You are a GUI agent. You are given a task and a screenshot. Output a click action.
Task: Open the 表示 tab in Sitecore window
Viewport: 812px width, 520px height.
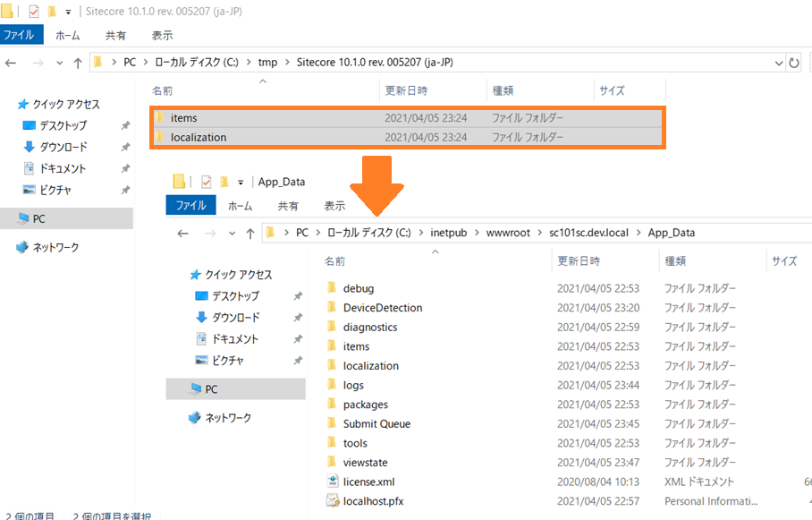[162, 35]
